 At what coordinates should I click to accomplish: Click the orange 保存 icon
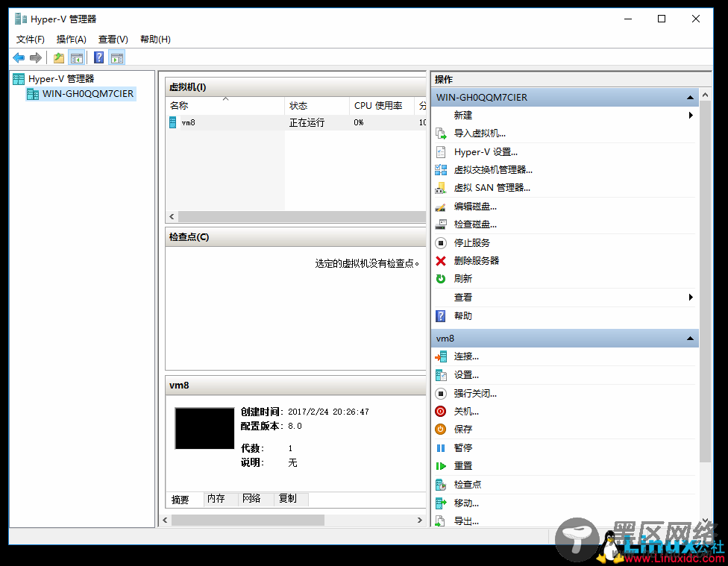[x=441, y=430]
